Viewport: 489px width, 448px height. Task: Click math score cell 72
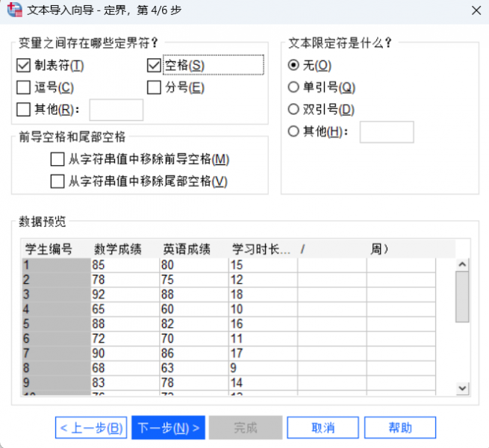[125, 338]
